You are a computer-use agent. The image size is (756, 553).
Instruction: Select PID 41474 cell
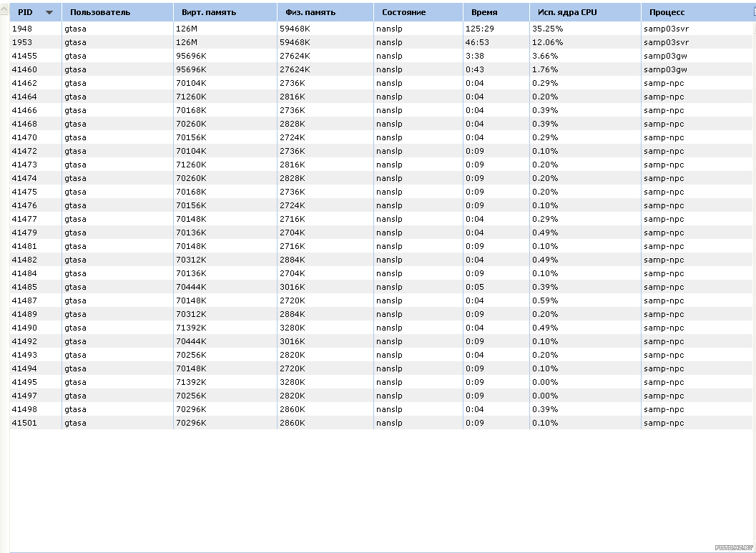tap(24, 178)
